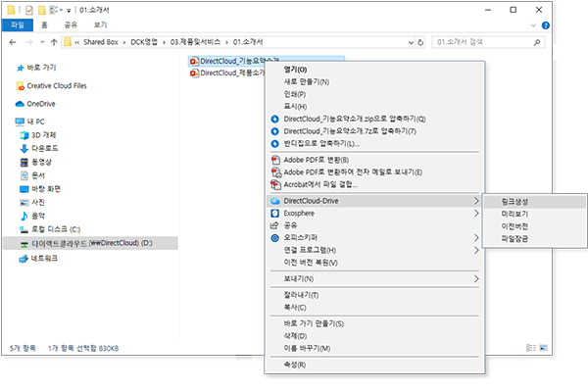
Task: Open the 홈 ribbon tab
Action: 44,25
